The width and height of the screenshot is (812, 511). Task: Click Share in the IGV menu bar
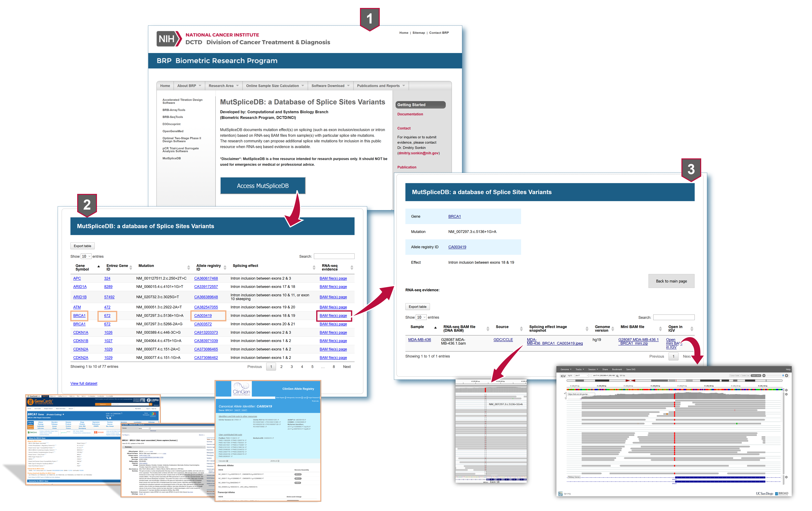coord(605,370)
